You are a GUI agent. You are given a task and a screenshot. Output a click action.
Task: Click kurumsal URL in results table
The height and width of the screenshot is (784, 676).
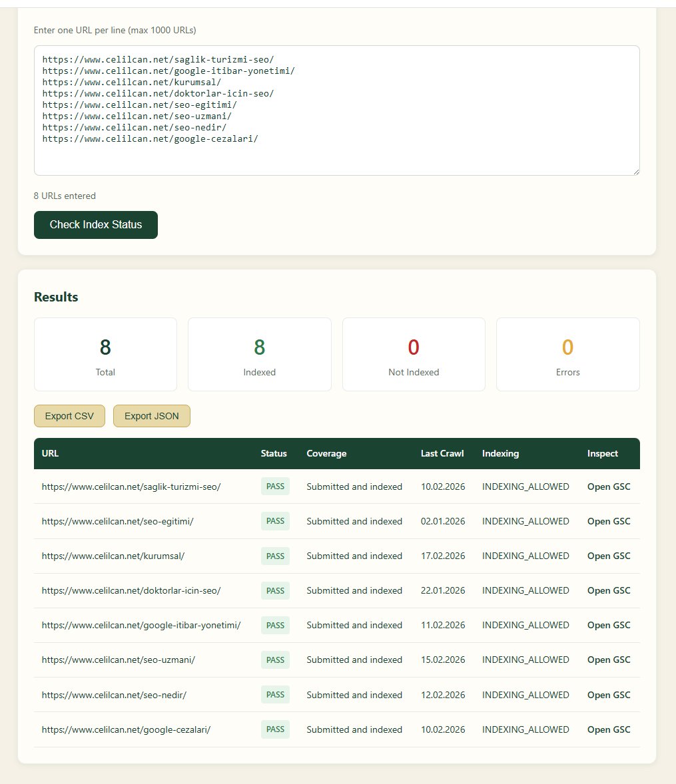[x=113, y=556]
